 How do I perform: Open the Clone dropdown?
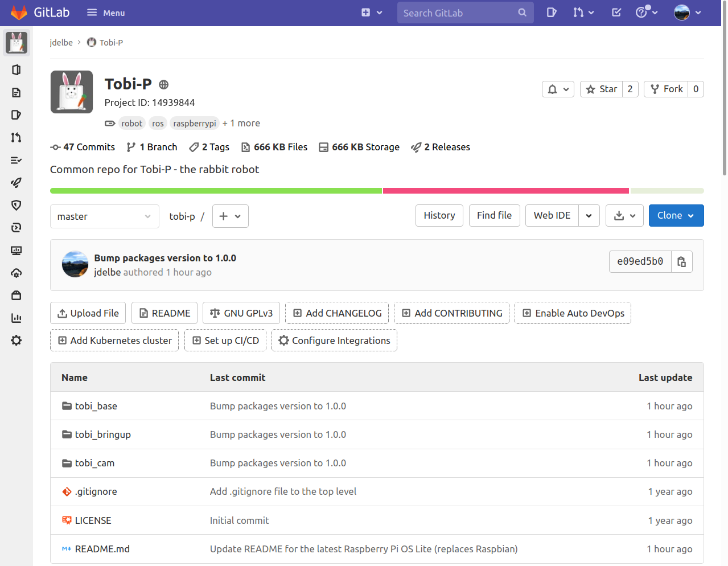tap(676, 215)
